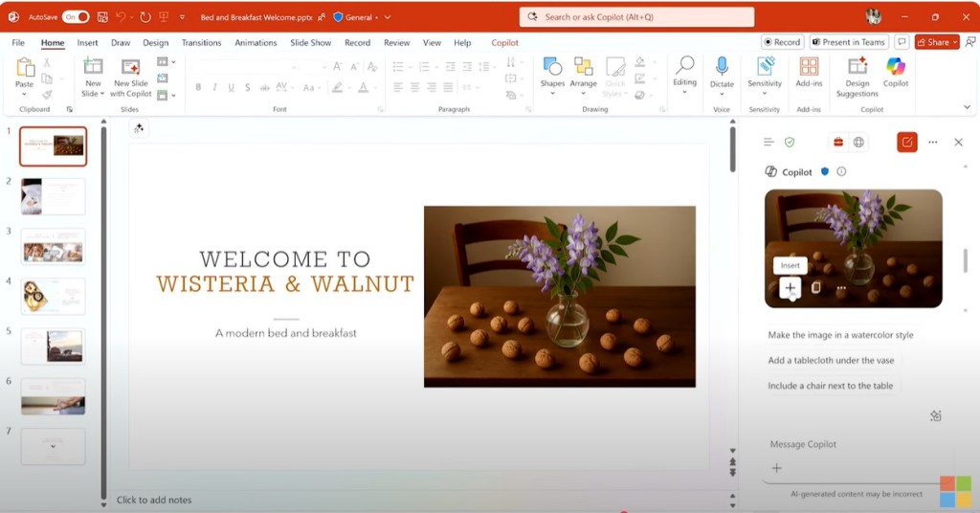Image resolution: width=980 pixels, height=513 pixels.
Task: Switch Copilot to web mode globe
Action: (858, 143)
